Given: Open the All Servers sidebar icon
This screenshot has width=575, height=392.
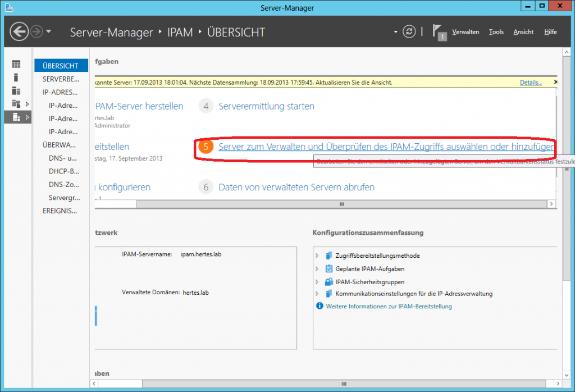Looking at the screenshot, I should (x=16, y=91).
